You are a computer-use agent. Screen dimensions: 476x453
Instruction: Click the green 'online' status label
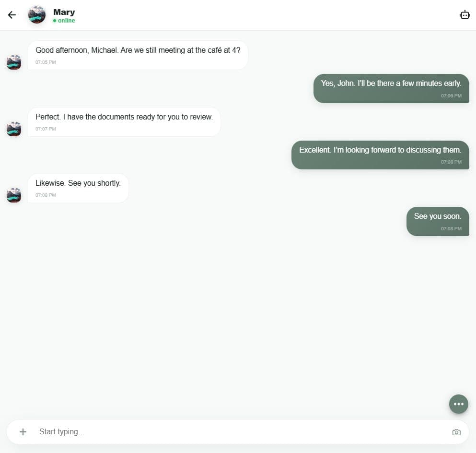pyautogui.click(x=66, y=21)
